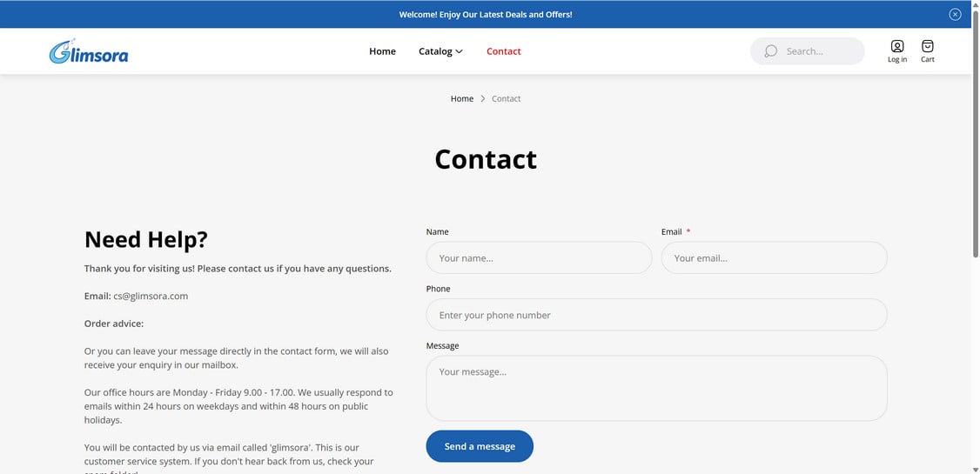Close the welcome announcement banner
This screenshot has width=980, height=474.
(x=955, y=15)
